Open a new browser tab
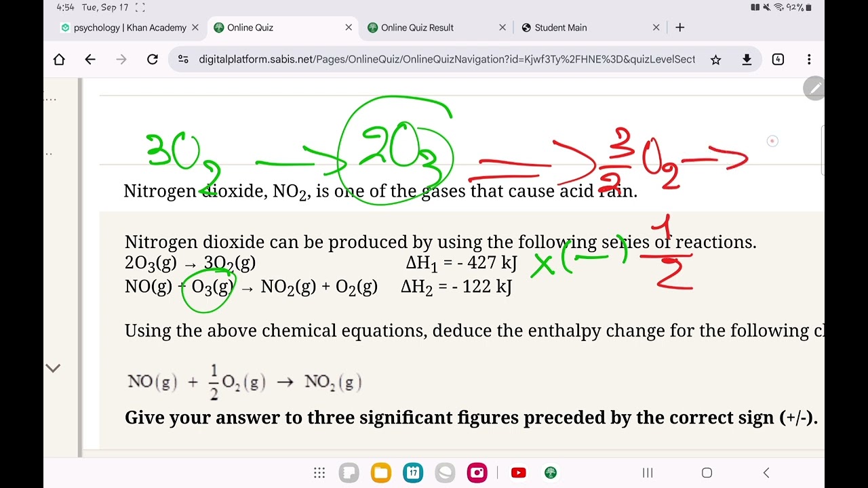The height and width of the screenshot is (488, 868). [679, 28]
